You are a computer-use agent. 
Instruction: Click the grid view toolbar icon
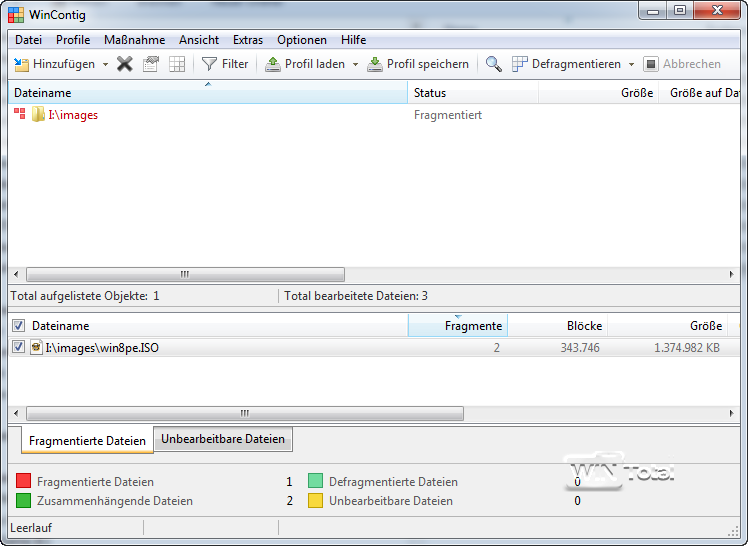pyautogui.click(x=177, y=64)
